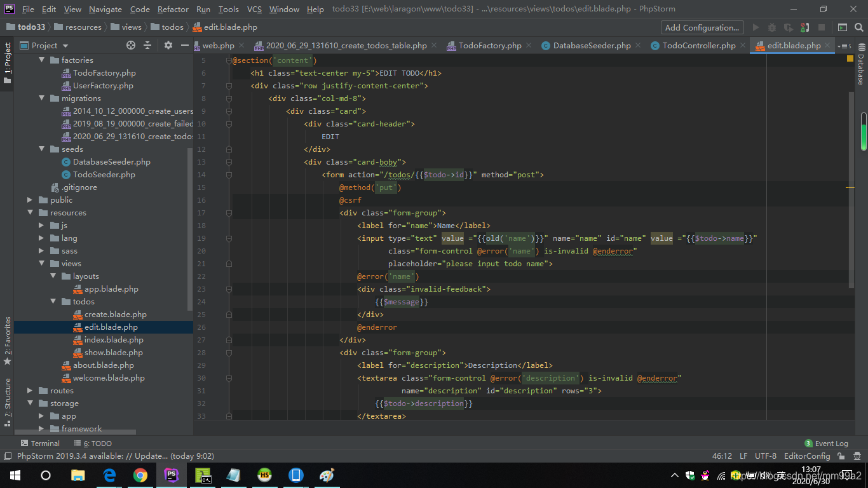Image resolution: width=868 pixels, height=488 pixels.
Task: Collapse the todos folder
Action: (53, 302)
